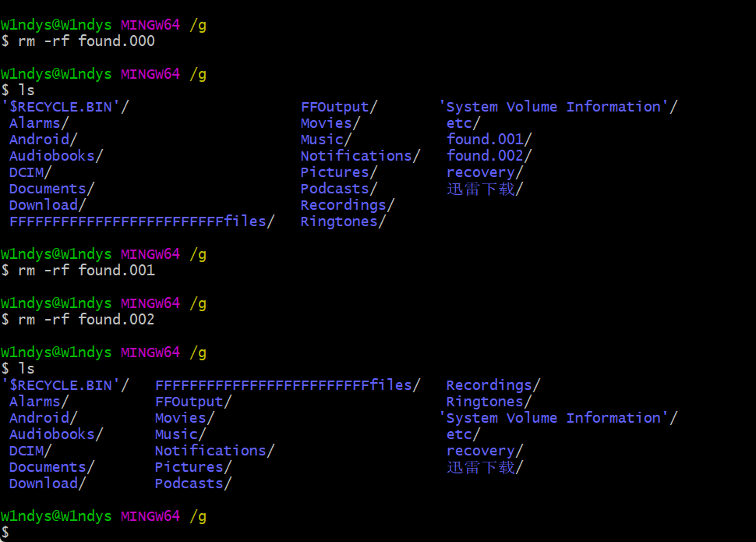
Task: Click 迅雷下载/ in the last ls listing
Action: (x=484, y=467)
